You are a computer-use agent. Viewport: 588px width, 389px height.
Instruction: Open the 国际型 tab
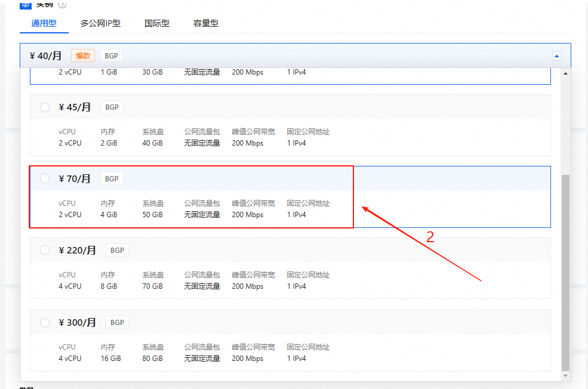click(157, 23)
